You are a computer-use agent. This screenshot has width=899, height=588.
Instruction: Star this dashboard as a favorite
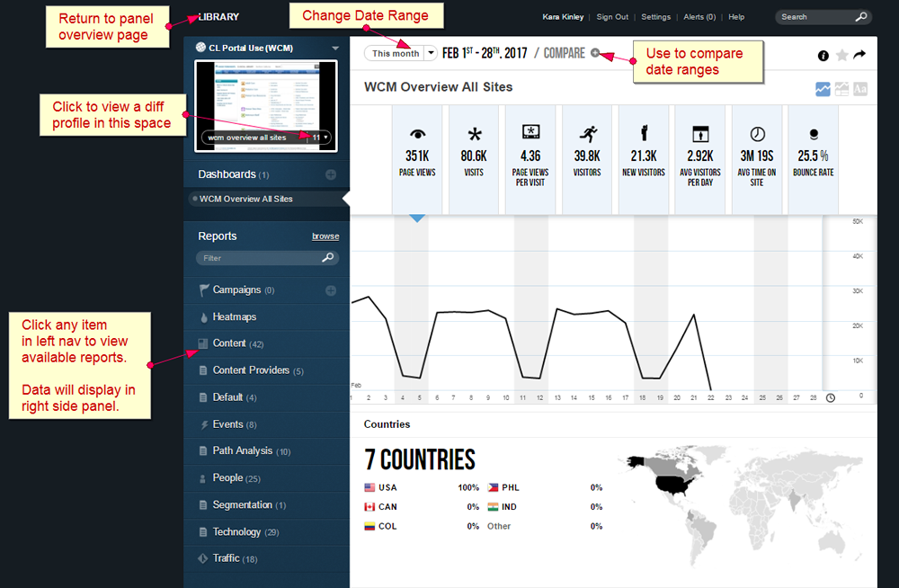(841, 56)
